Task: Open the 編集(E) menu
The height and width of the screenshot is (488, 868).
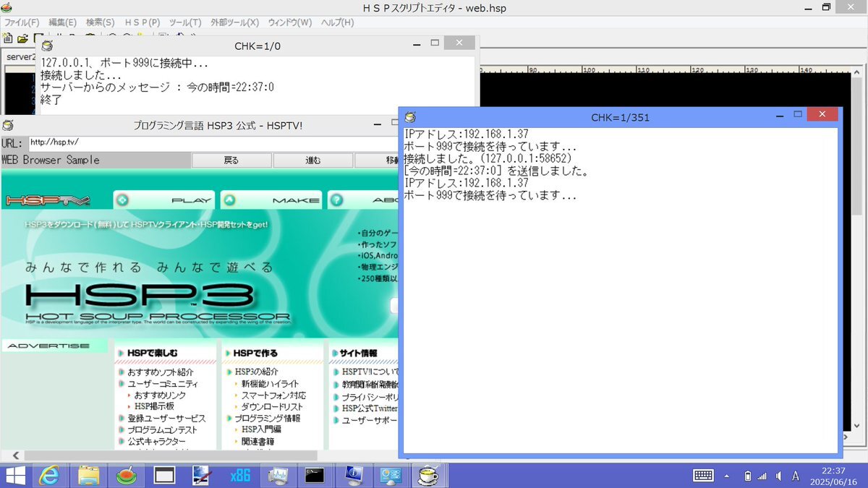Action: [x=62, y=22]
